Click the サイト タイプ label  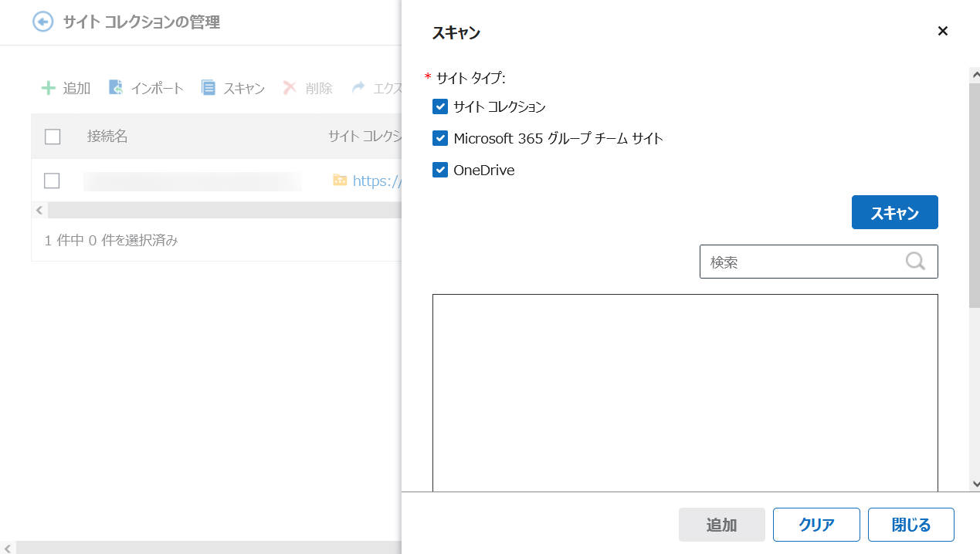pyautogui.click(x=470, y=77)
